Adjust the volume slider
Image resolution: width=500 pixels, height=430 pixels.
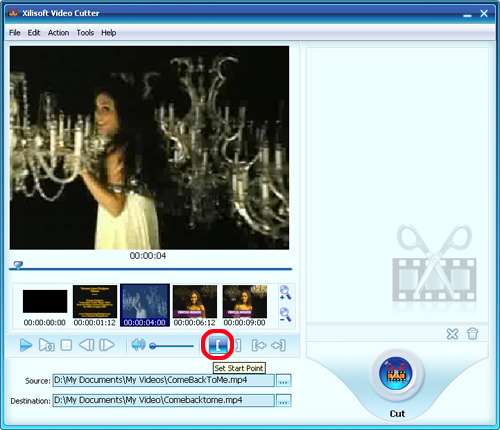click(172, 346)
